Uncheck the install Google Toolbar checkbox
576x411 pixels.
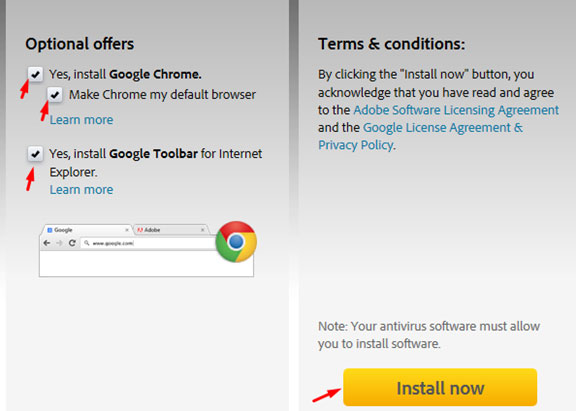35,154
